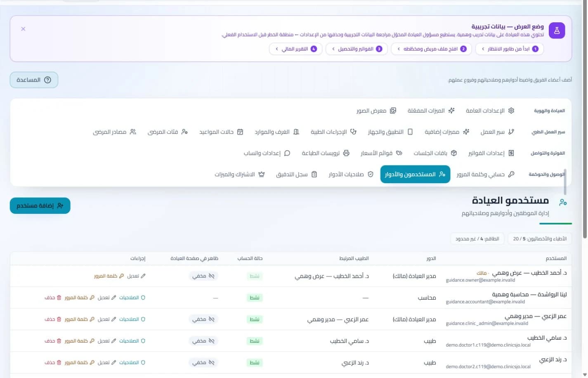Toggle 'مخفي' visibility for د. أحمد الخطيب
This screenshot has width=588, height=378.
(x=203, y=276)
